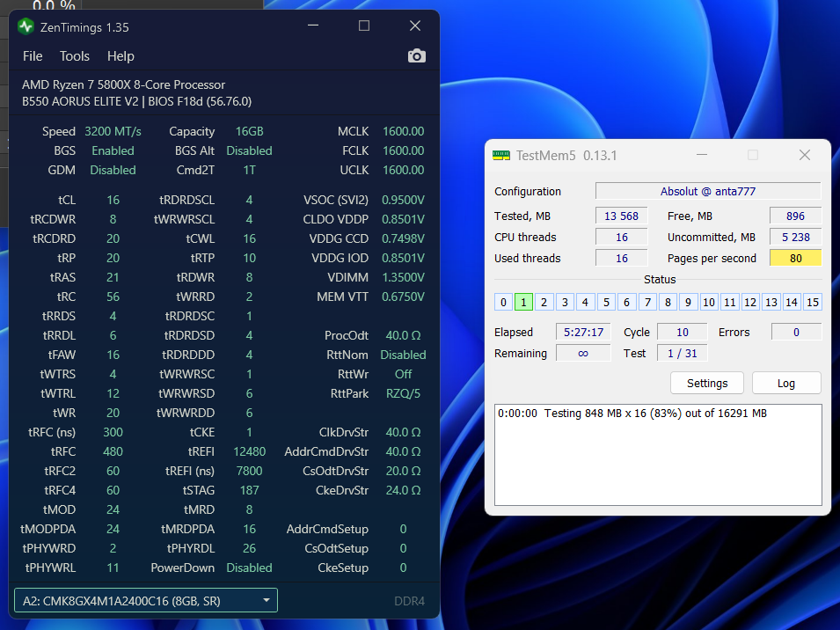Click the ZenTimings screenshot camera icon
The image size is (840, 630).
(x=417, y=56)
